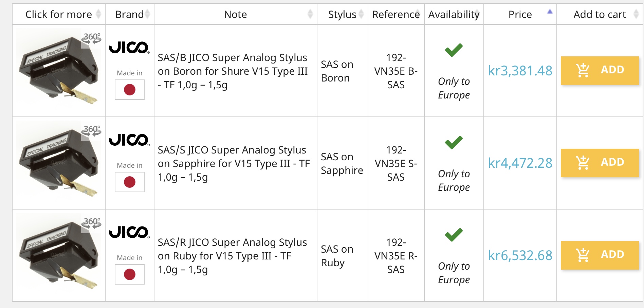Sort by the Brand column header
This screenshot has height=308, width=644.
[x=129, y=14]
